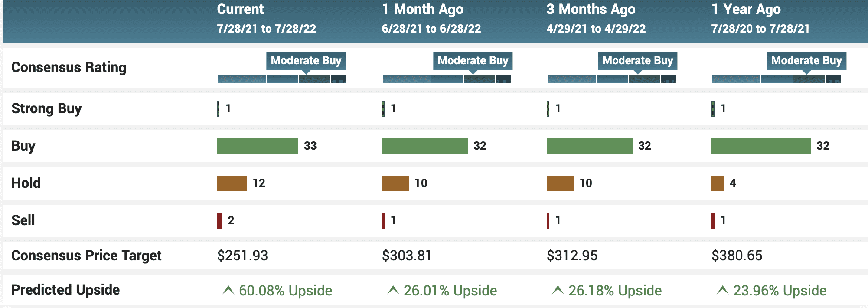Click the Current column Moderate Buy badge
The width and height of the screenshot is (868, 308).
click(306, 61)
